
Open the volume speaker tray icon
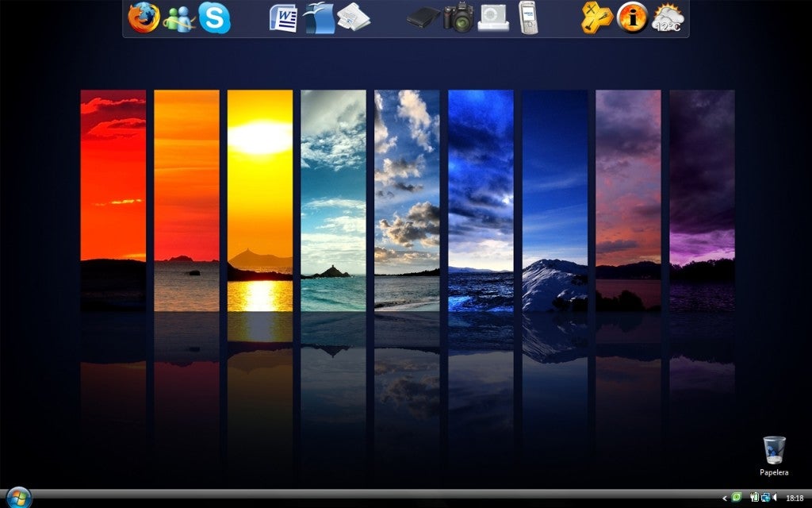point(775,497)
